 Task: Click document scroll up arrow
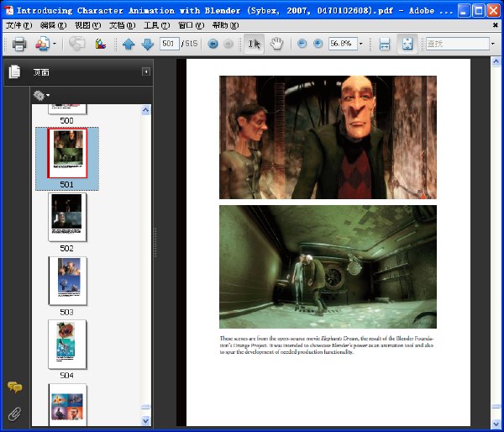496,61
